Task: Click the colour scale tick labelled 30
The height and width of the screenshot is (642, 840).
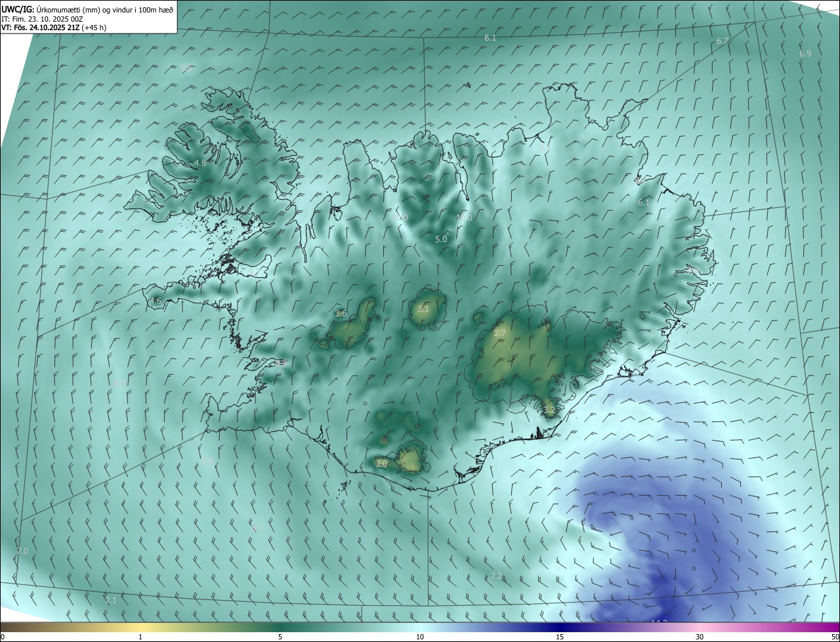Action: [700, 637]
